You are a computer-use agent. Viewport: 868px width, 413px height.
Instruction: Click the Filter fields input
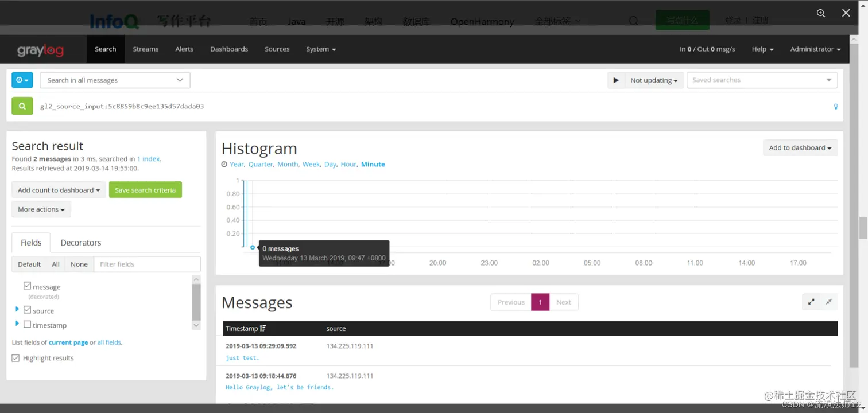tap(147, 264)
